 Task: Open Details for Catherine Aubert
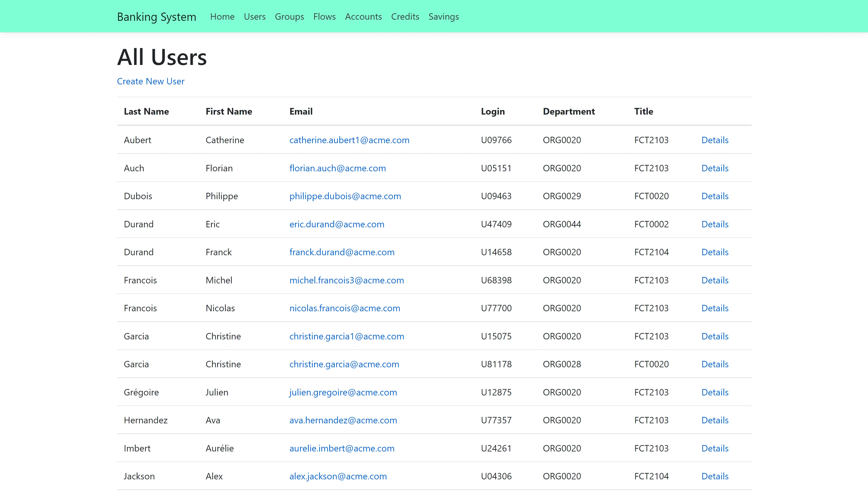(715, 140)
